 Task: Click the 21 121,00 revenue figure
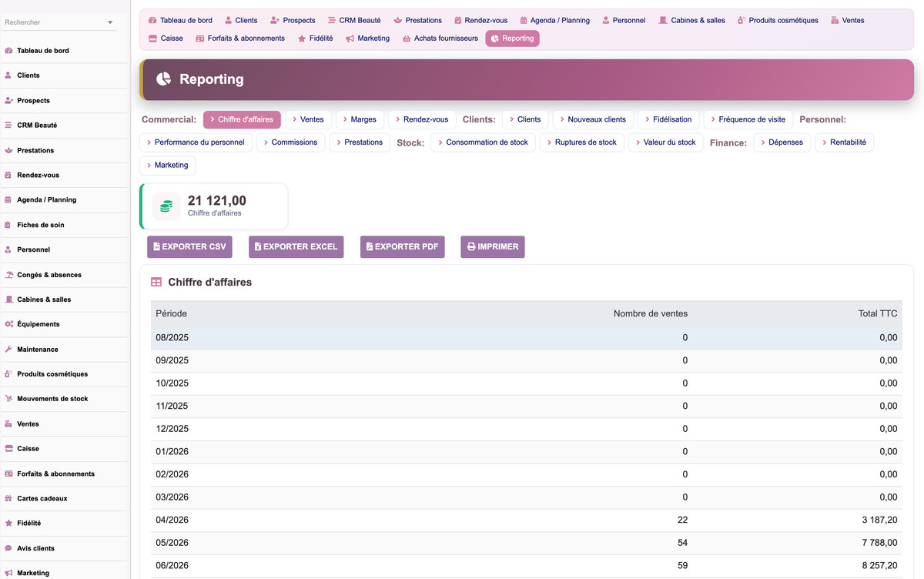pos(217,201)
